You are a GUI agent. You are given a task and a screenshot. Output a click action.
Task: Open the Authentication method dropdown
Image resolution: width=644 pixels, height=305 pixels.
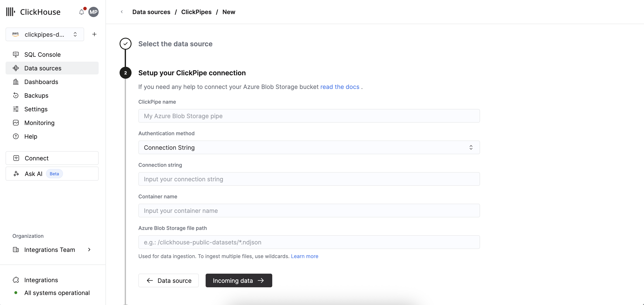309,147
